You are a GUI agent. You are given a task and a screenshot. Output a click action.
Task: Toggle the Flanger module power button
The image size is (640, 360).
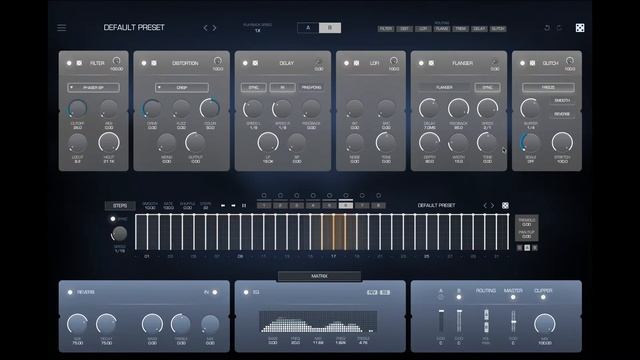421,63
